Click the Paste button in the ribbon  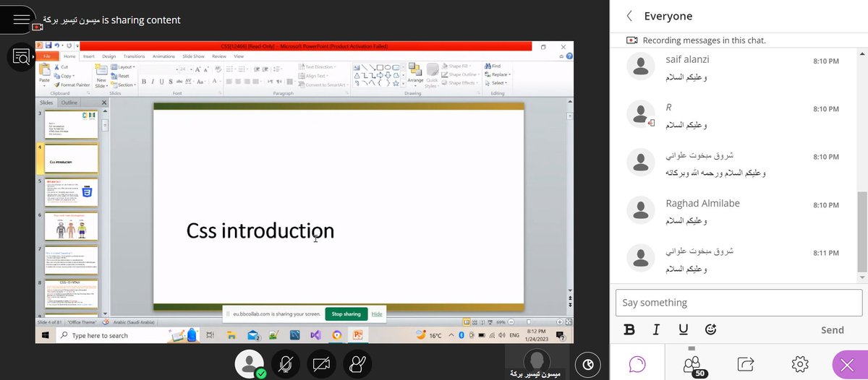coord(45,73)
